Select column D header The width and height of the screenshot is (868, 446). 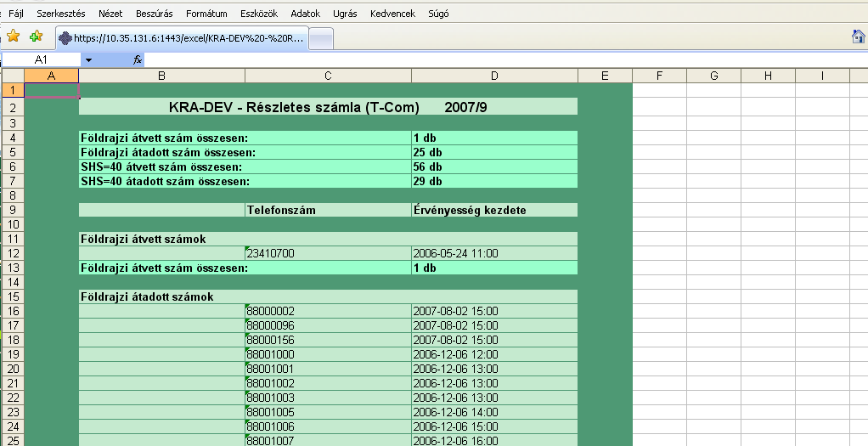pyautogui.click(x=494, y=76)
